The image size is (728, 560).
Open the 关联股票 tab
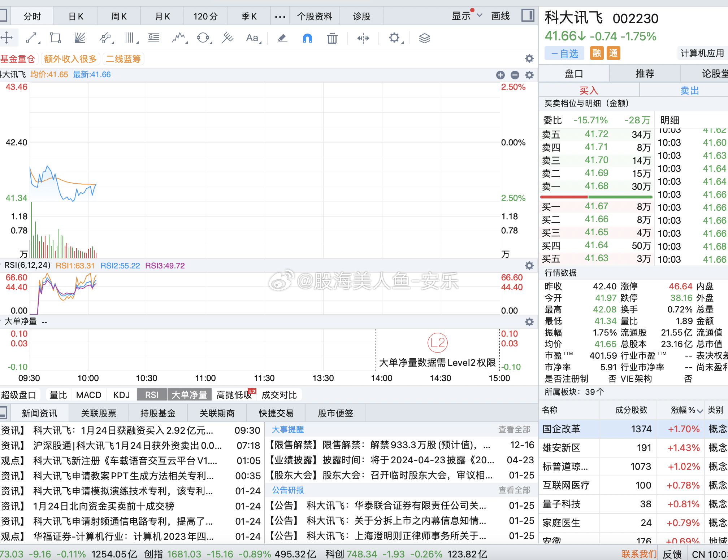click(99, 413)
